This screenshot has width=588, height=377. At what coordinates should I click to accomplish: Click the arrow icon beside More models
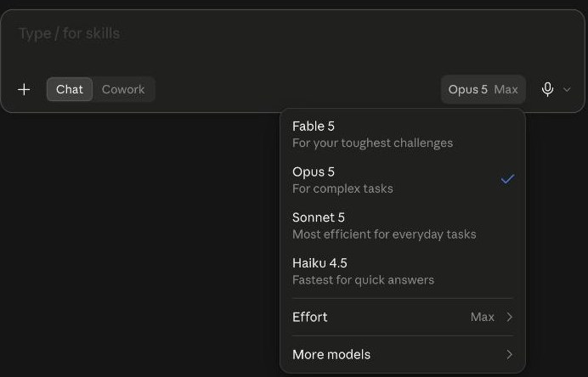point(509,355)
